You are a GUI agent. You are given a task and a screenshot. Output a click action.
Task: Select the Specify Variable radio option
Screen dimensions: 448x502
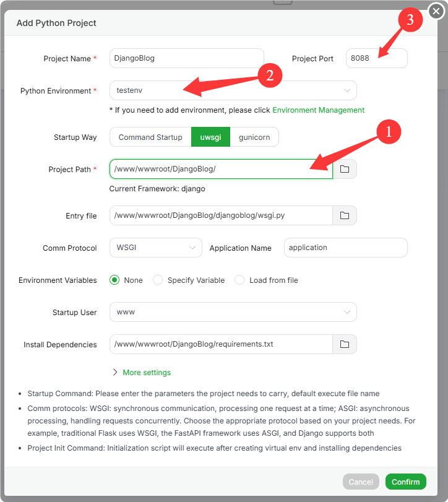click(158, 280)
